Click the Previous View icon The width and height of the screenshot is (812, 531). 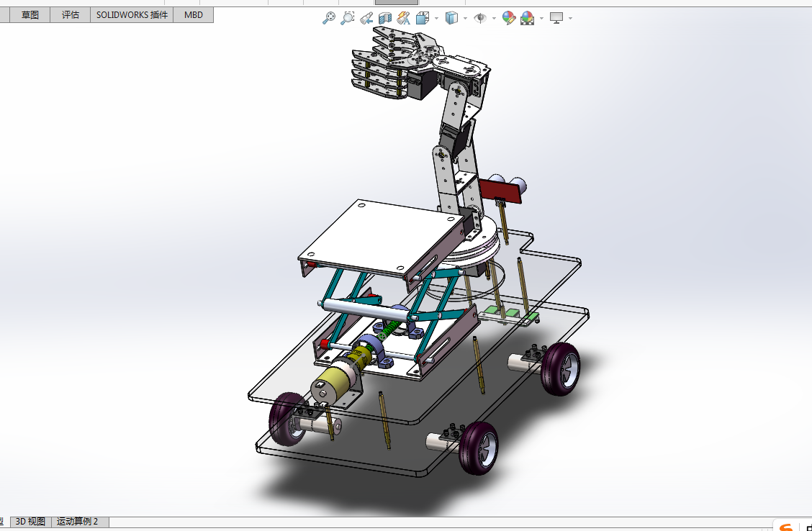[x=366, y=18]
